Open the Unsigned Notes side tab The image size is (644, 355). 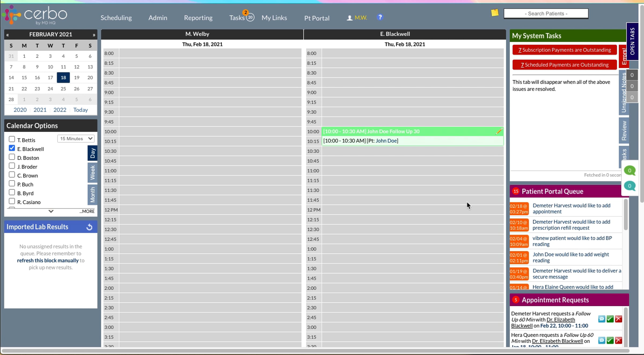coord(624,93)
